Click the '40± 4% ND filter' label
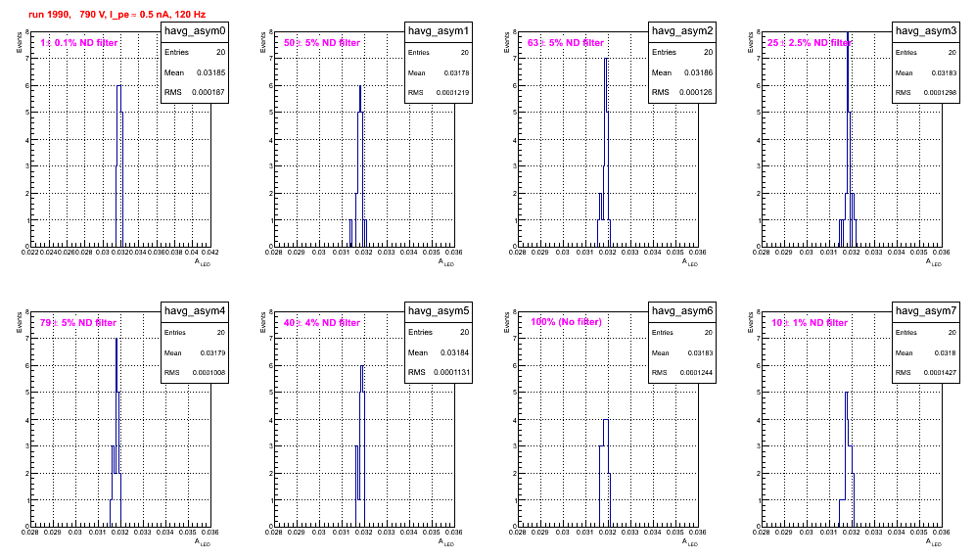This screenshot has width=975, height=560. point(322,323)
